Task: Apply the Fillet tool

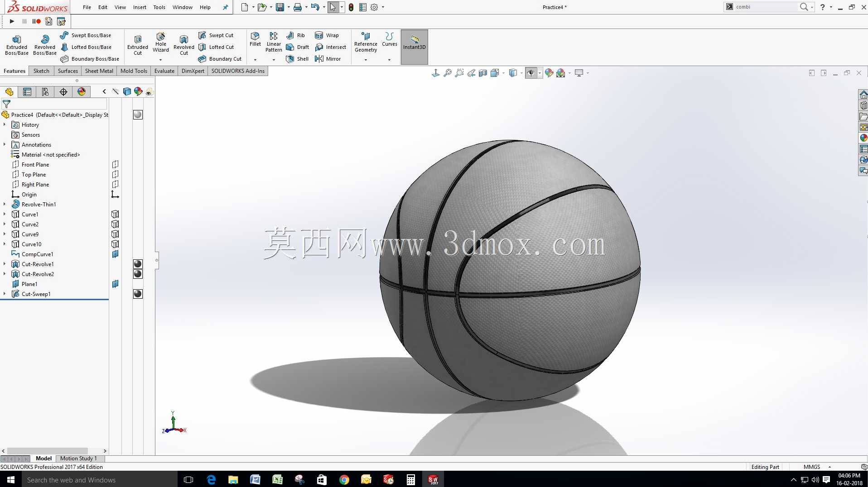Action: pyautogui.click(x=255, y=39)
